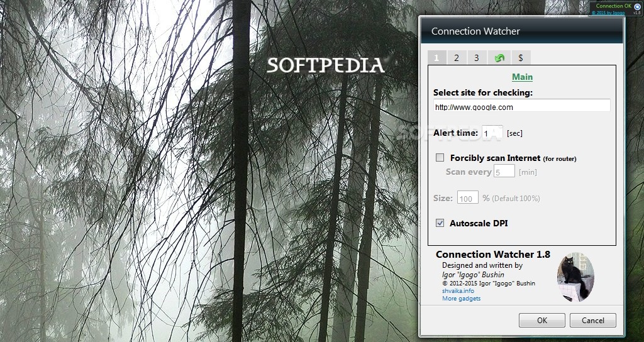644x342 pixels.
Task: Select settings tab 1
Action: pyautogui.click(x=436, y=58)
